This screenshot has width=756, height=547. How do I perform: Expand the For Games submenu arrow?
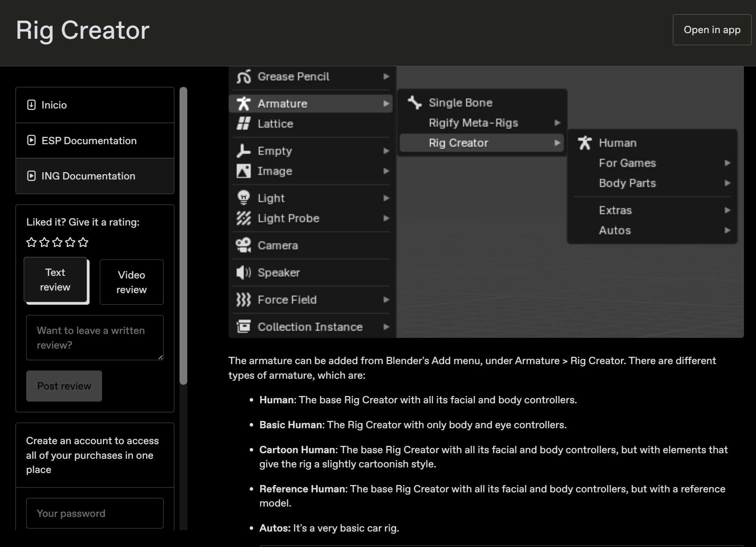[x=728, y=163]
